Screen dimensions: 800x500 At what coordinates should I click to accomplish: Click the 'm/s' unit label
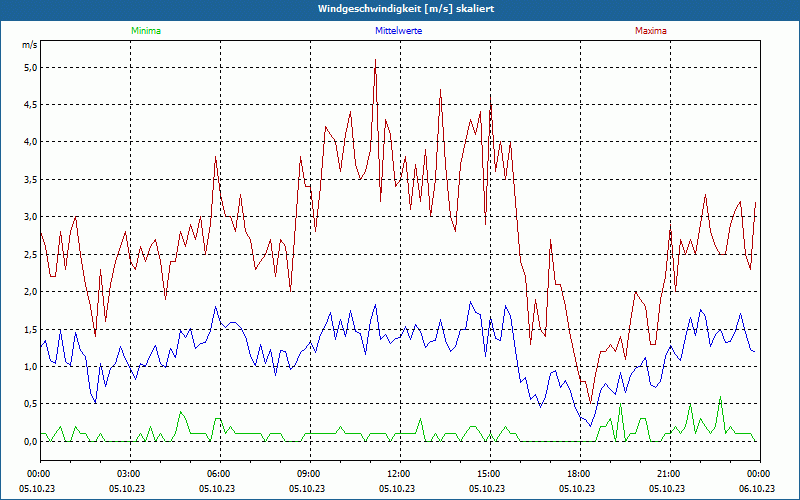click(x=30, y=45)
